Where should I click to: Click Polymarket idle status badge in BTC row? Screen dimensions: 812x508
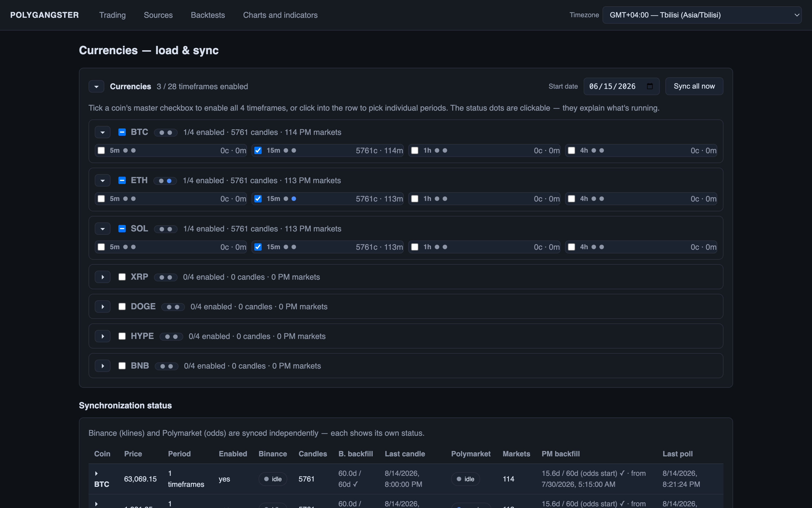tap(465, 479)
